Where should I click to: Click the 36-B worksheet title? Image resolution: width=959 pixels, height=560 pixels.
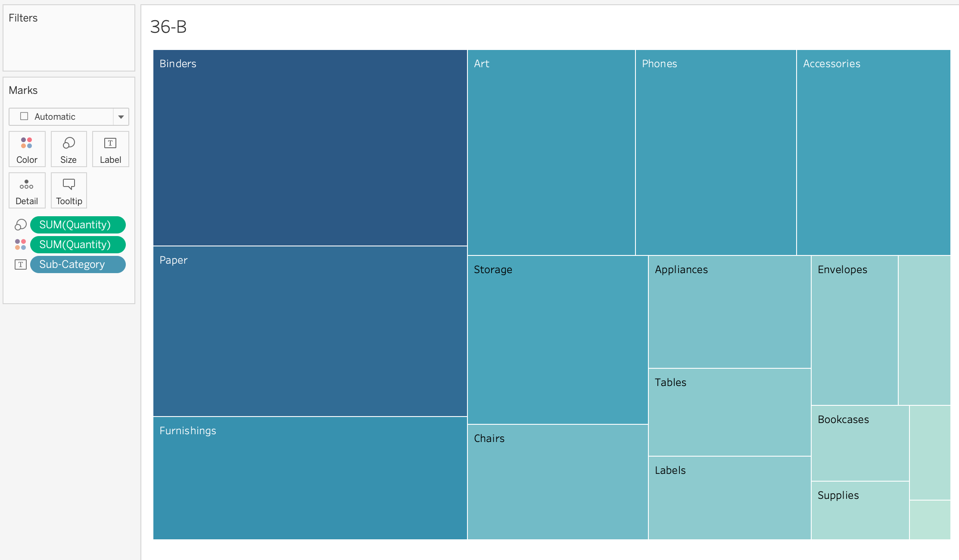click(x=168, y=27)
